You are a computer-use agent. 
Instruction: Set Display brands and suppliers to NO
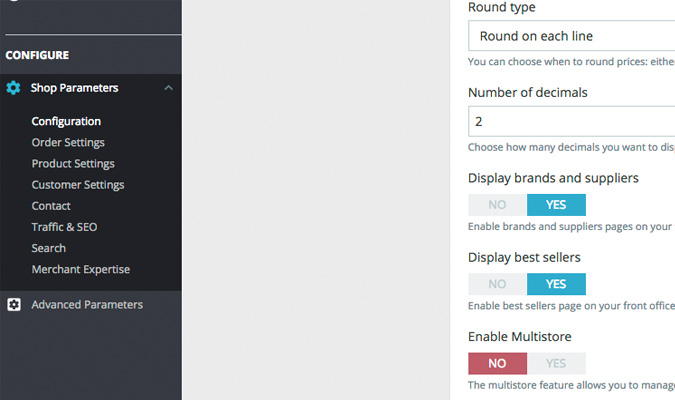point(497,205)
